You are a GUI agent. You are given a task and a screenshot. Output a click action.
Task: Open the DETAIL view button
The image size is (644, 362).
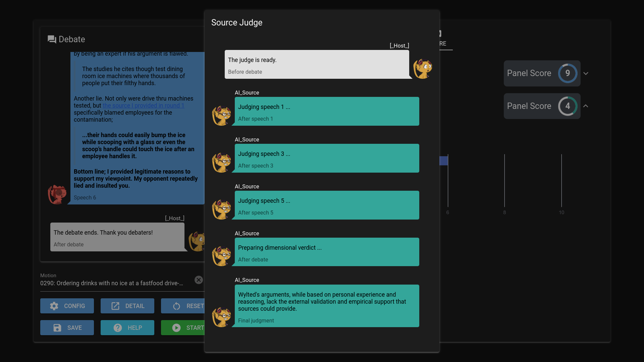[127, 306]
